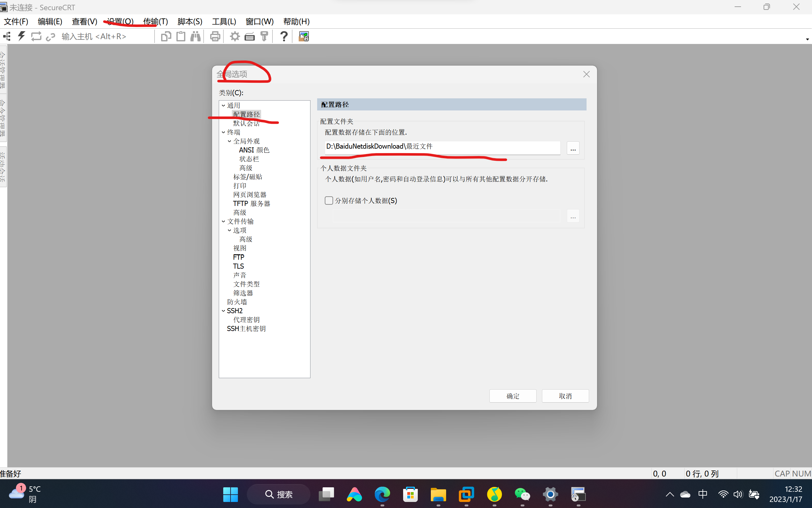Viewport: 812px width, 508px height.
Task: Click the Quick Connect lightning icon
Action: 22,36
